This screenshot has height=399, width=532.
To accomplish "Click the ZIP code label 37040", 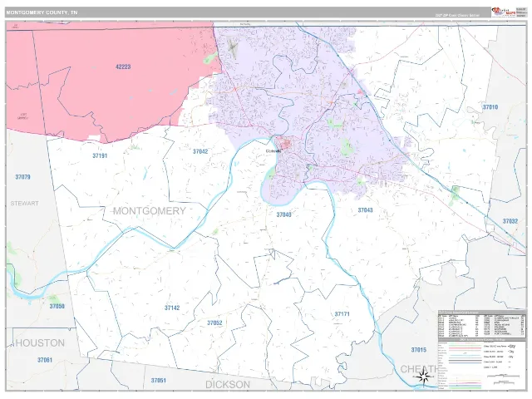I will 283,214.
